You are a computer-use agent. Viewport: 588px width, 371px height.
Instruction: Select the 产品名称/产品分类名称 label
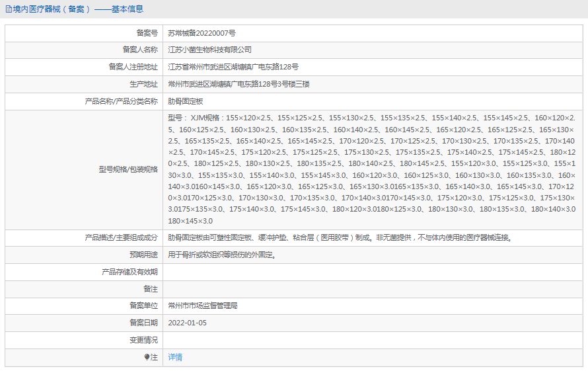121,101
